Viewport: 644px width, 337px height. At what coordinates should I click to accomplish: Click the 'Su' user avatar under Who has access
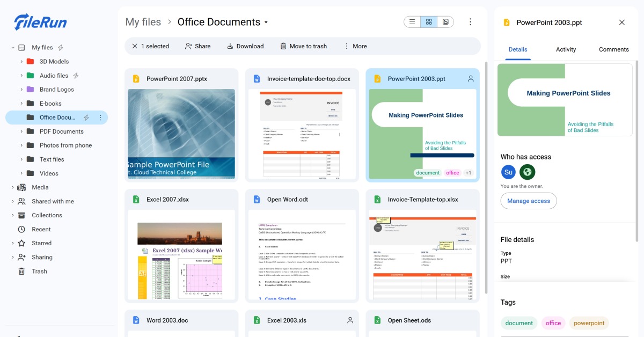pos(509,172)
